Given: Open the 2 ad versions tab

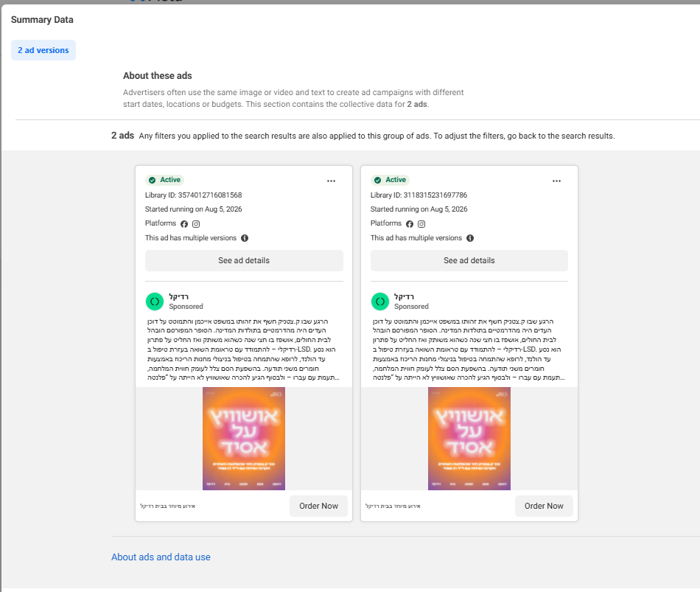Looking at the screenshot, I should pos(43,50).
